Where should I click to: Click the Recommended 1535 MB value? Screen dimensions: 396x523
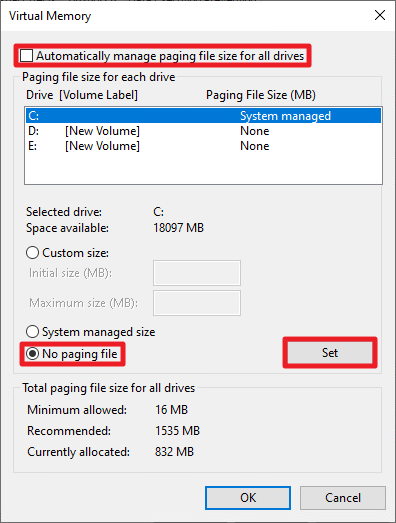[x=177, y=431]
